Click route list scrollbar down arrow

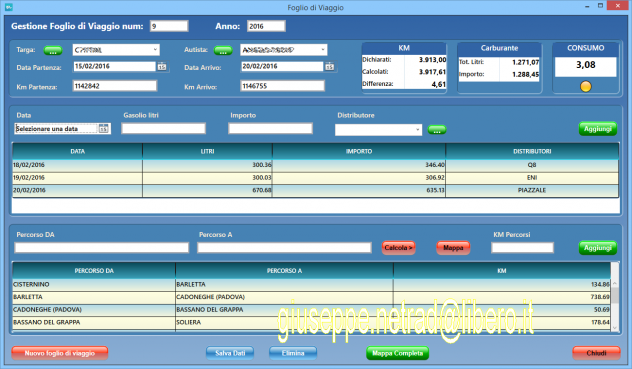point(615,328)
